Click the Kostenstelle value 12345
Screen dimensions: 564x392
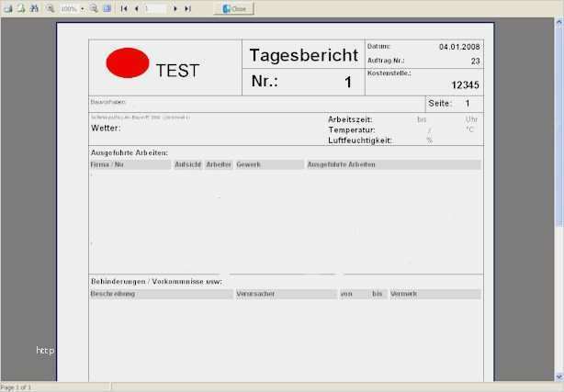point(465,84)
